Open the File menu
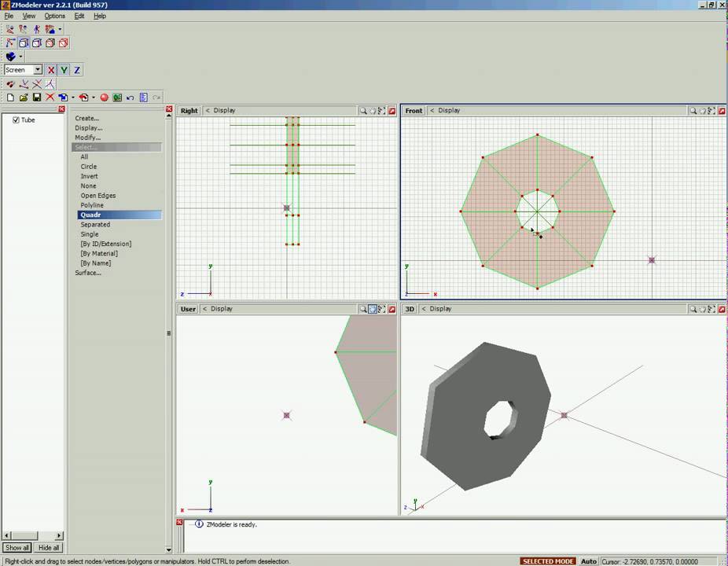The image size is (728, 566). click(x=9, y=16)
